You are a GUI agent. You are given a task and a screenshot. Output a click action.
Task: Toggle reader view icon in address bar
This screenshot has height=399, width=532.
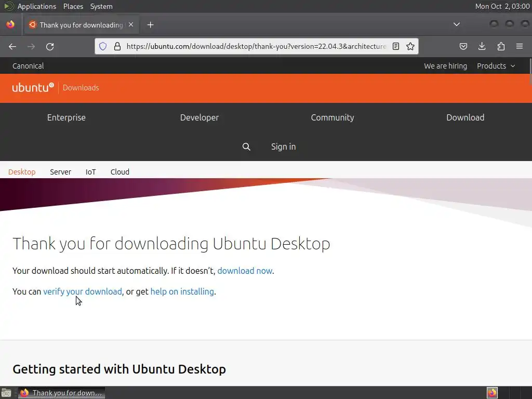(395, 46)
